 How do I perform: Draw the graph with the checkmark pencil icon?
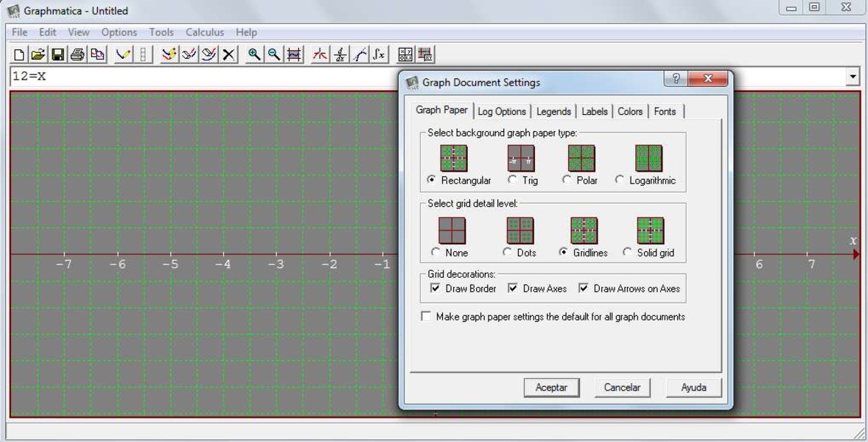[x=124, y=55]
